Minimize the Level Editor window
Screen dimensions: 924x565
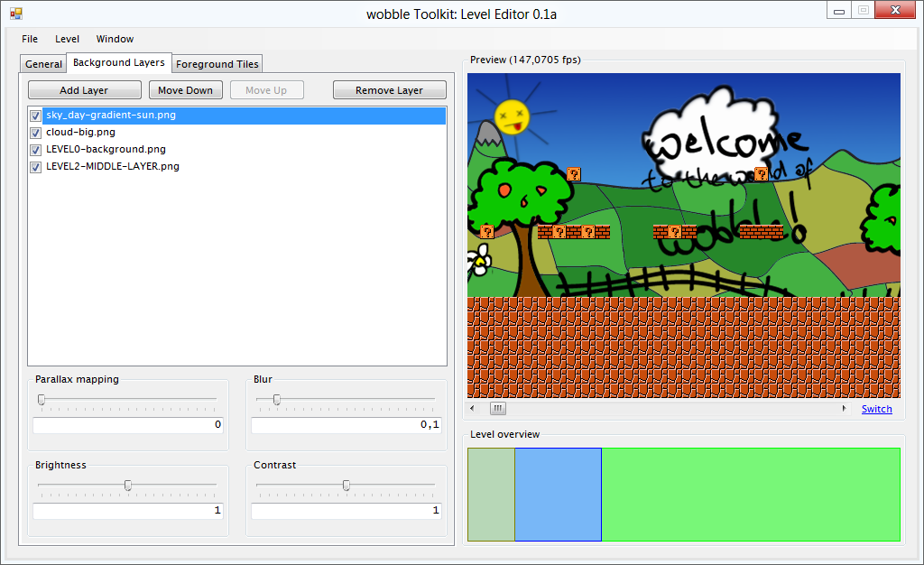point(839,10)
